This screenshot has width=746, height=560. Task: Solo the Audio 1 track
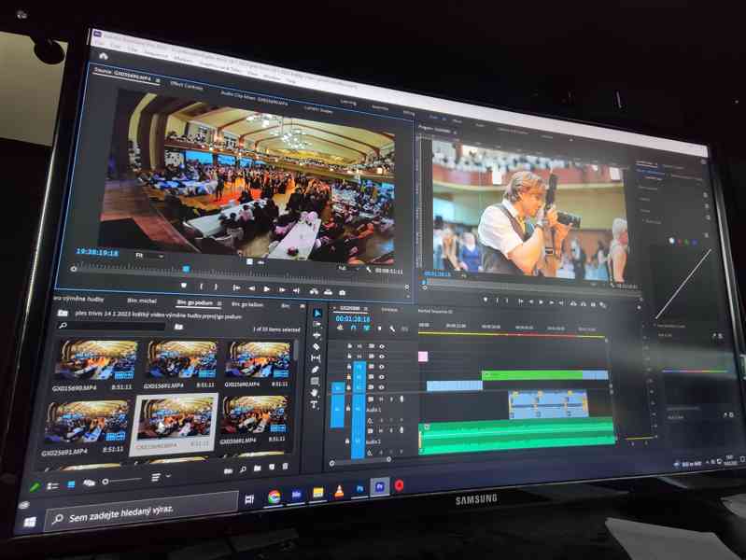click(391, 399)
